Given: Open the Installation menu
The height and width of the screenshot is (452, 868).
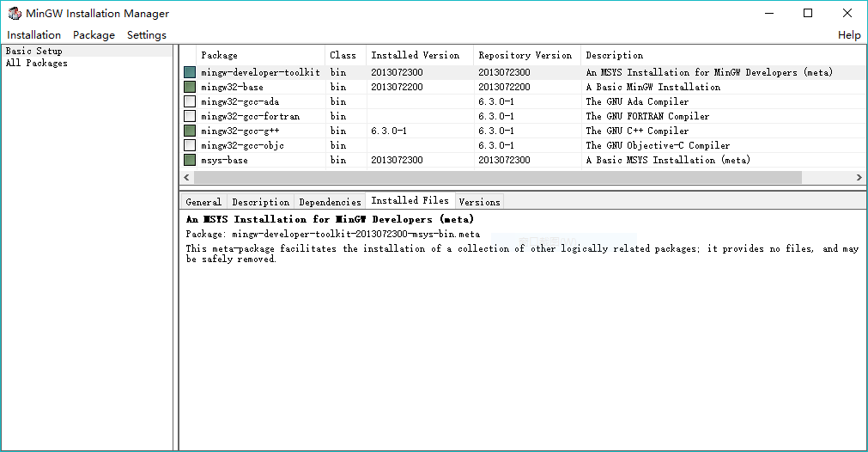Looking at the screenshot, I should pos(33,35).
